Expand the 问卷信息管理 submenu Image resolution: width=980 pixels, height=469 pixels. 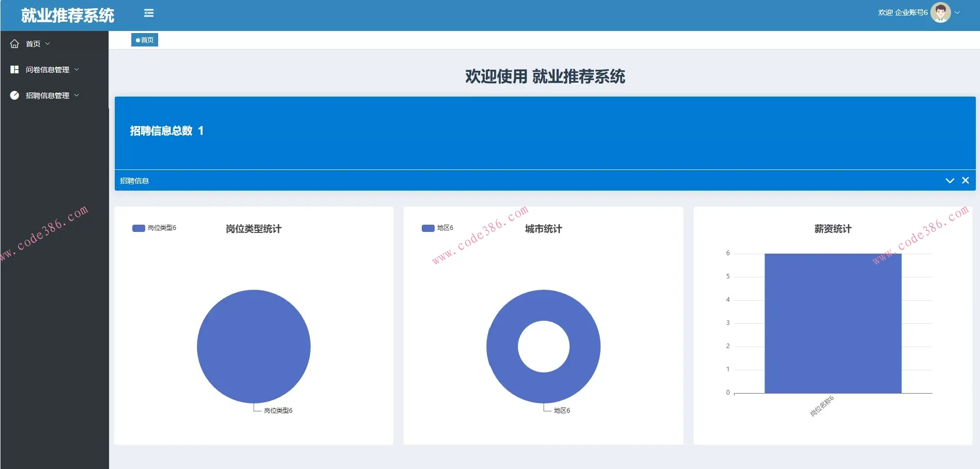click(78, 69)
